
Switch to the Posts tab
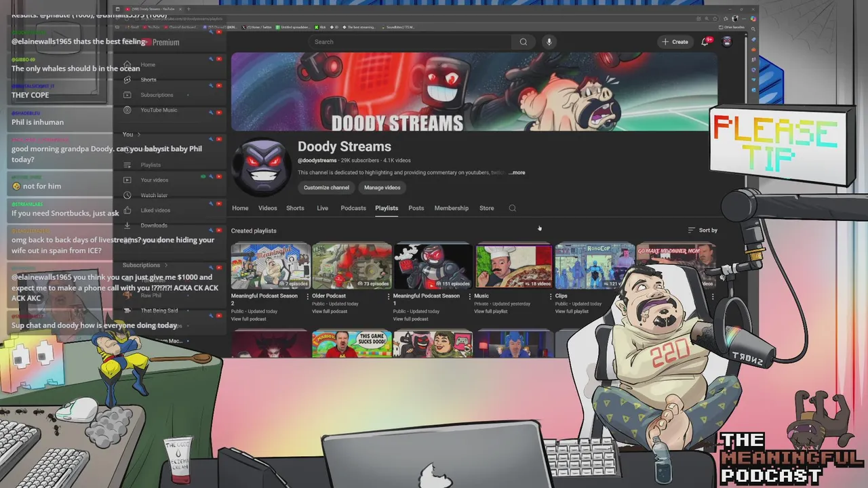(x=416, y=208)
